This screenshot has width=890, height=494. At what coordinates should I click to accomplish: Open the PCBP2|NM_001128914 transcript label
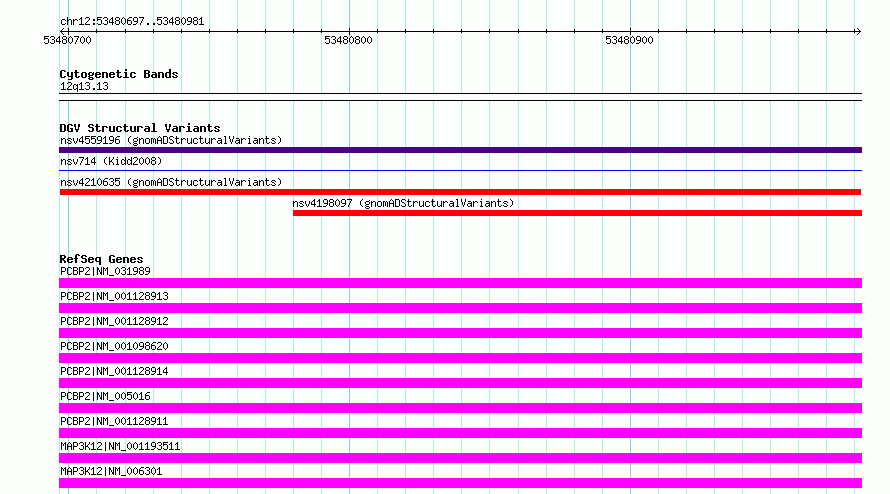(x=114, y=371)
